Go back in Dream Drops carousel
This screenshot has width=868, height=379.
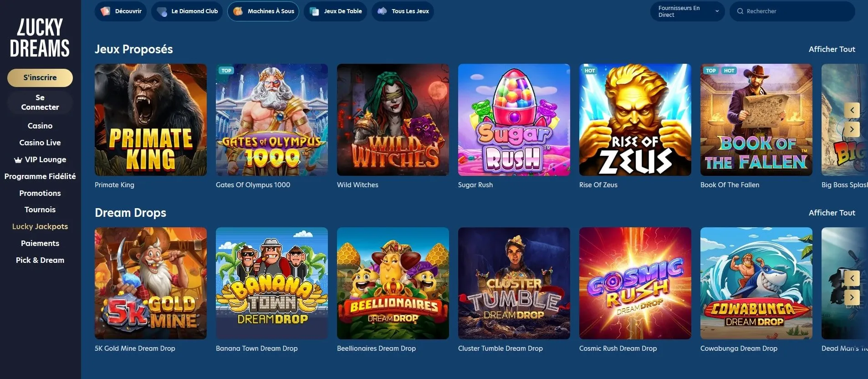pos(852,278)
